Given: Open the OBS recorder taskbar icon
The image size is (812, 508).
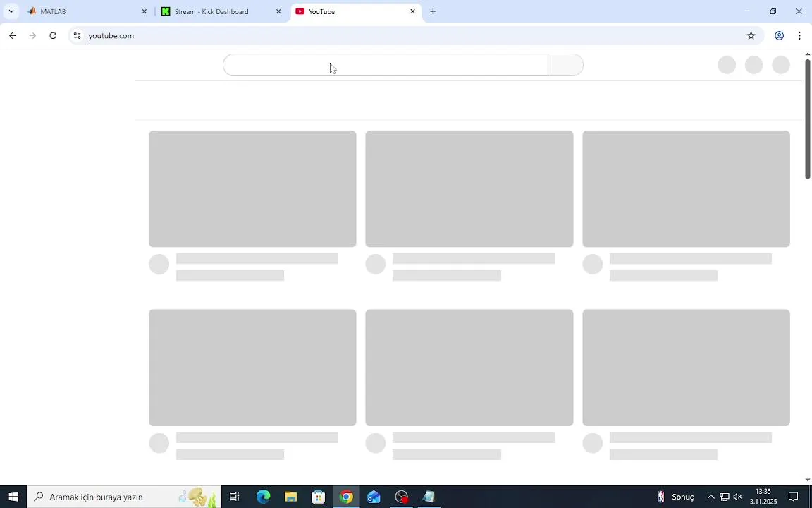Looking at the screenshot, I should pyautogui.click(x=401, y=497).
